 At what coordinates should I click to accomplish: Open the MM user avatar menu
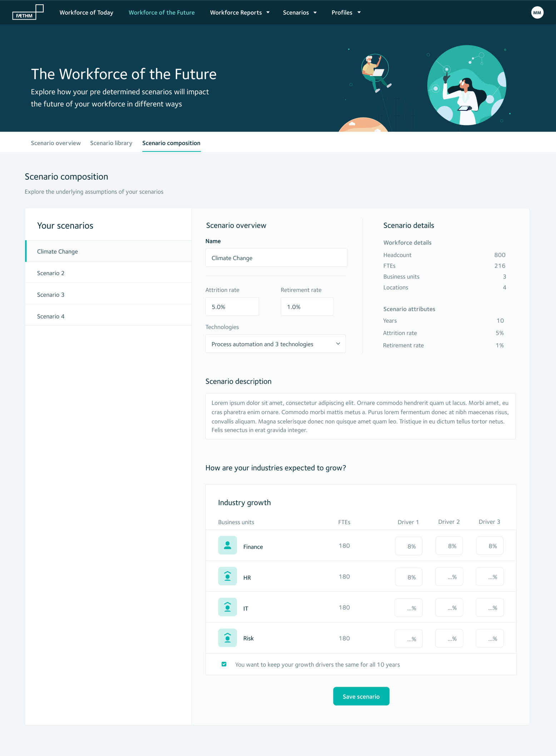[x=537, y=13]
